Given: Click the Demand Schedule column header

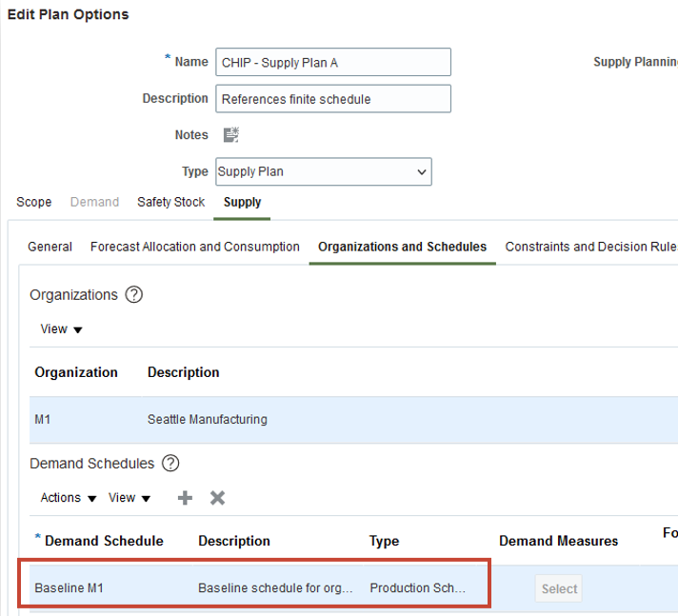Looking at the screenshot, I should click(104, 541).
